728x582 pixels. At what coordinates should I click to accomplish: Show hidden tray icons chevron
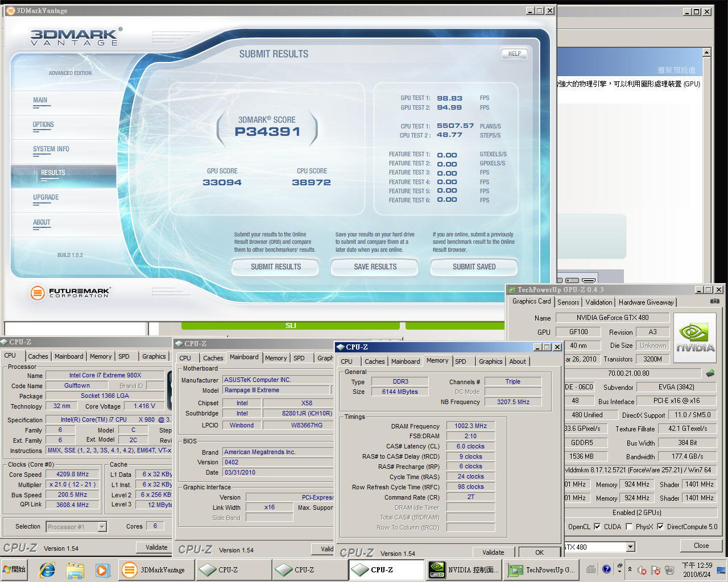[630, 569]
